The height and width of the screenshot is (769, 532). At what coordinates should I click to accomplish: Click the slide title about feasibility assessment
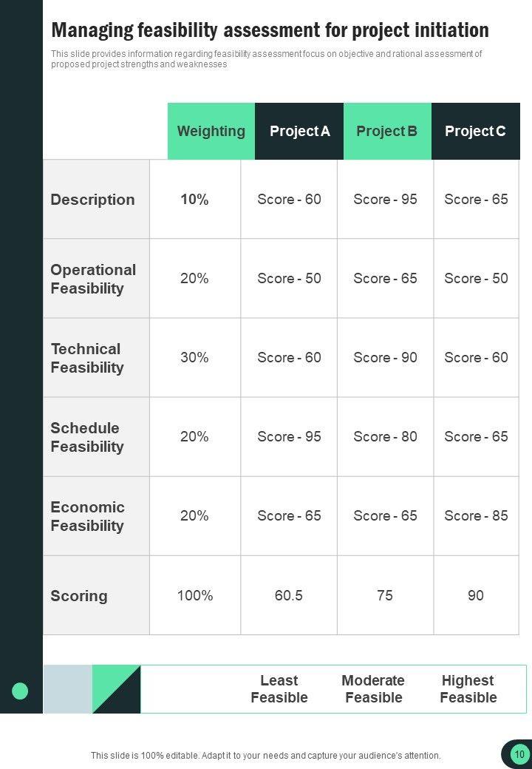(270, 30)
